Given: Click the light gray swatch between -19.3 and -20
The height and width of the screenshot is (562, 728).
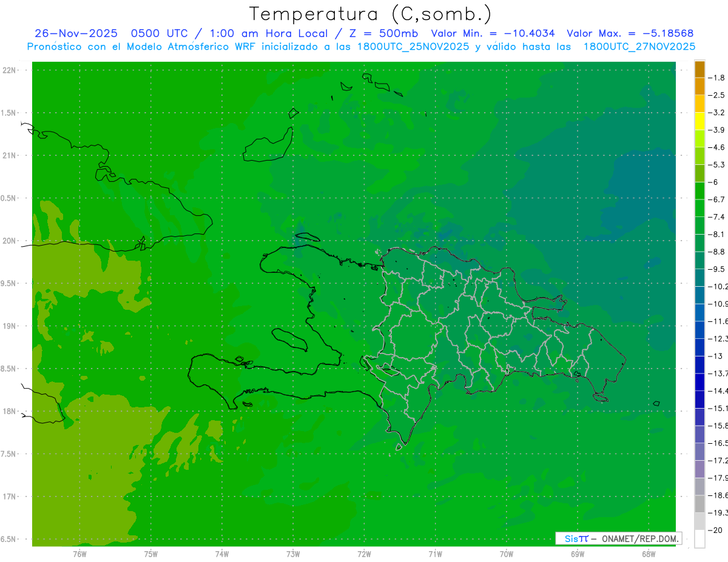Looking at the screenshot, I should [699, 521].
